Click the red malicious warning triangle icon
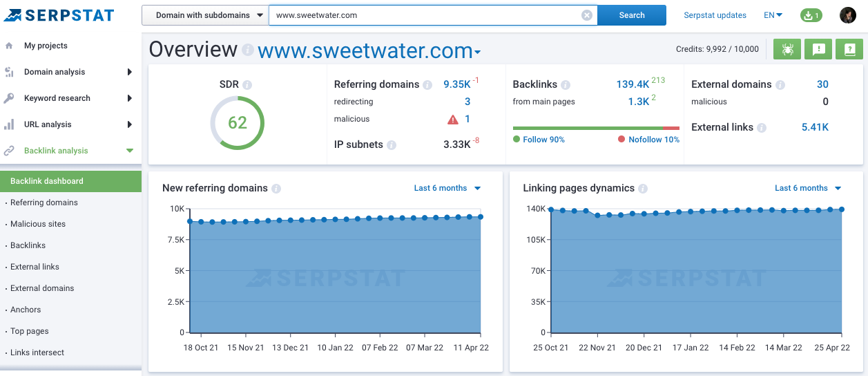868x376 pixels. 453,119
